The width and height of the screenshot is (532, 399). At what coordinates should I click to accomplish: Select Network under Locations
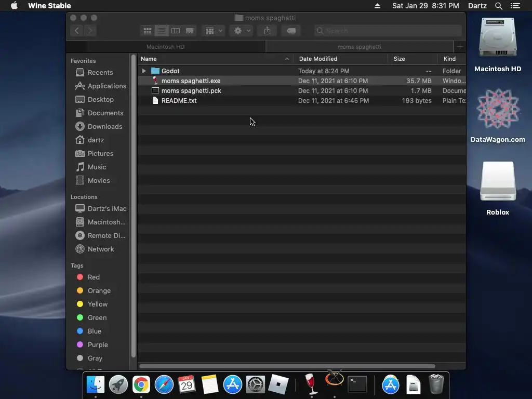(101, 249)
